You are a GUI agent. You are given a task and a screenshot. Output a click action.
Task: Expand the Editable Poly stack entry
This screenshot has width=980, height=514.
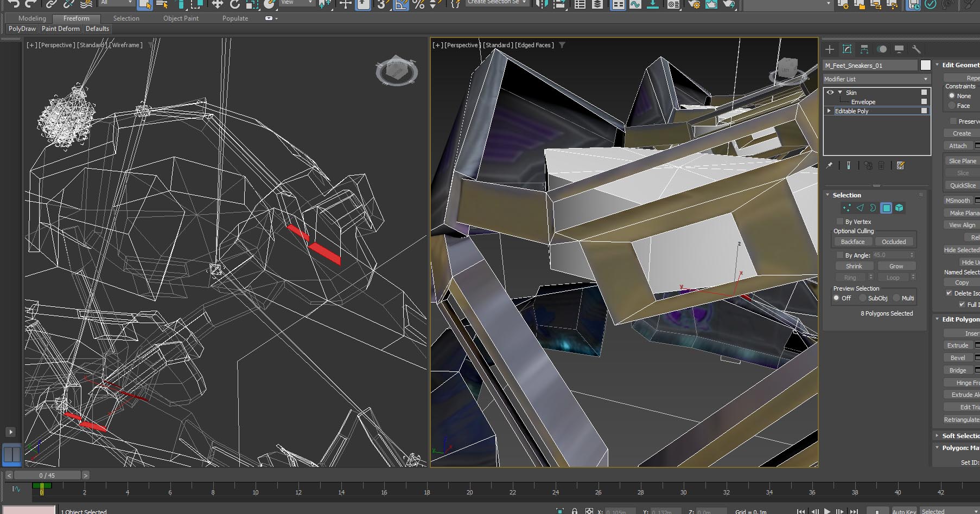pos(829,111)
